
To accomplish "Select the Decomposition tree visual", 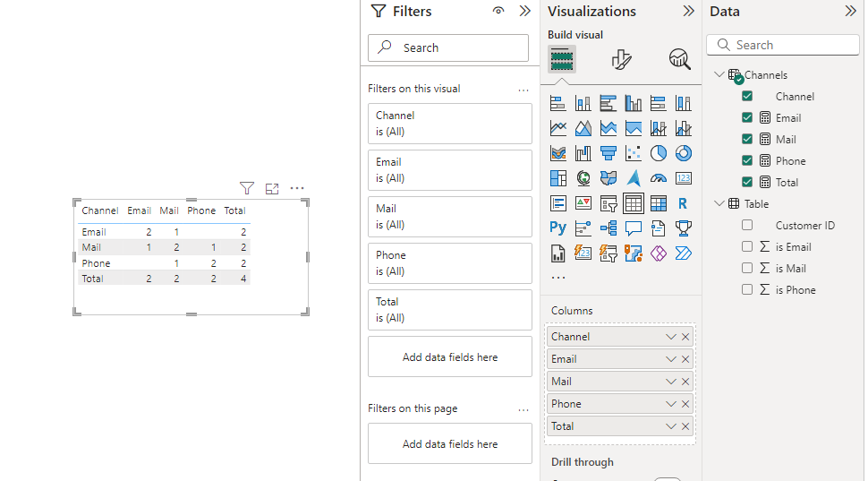I will coord(608,228).
